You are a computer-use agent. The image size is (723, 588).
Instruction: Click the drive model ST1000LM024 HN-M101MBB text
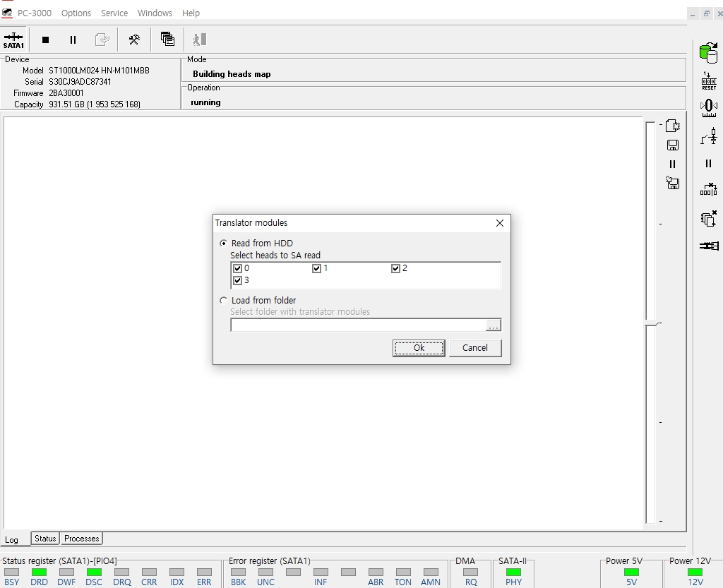coord(99,71)
